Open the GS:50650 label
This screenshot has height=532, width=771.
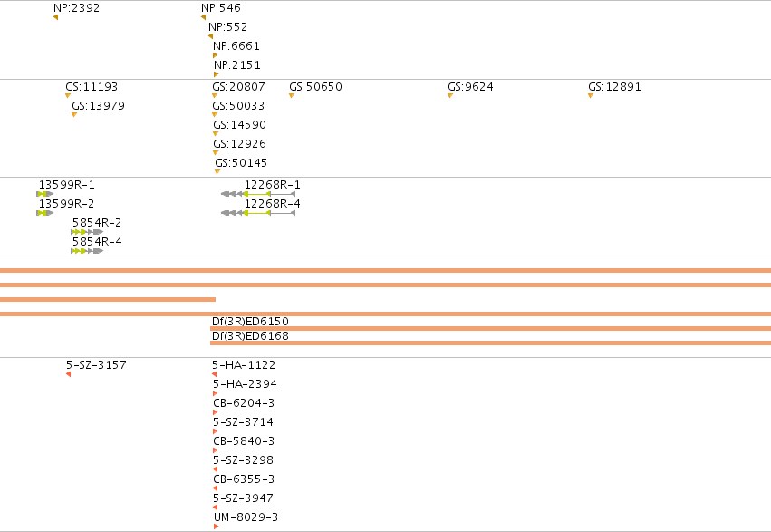(x=315, y=87)
